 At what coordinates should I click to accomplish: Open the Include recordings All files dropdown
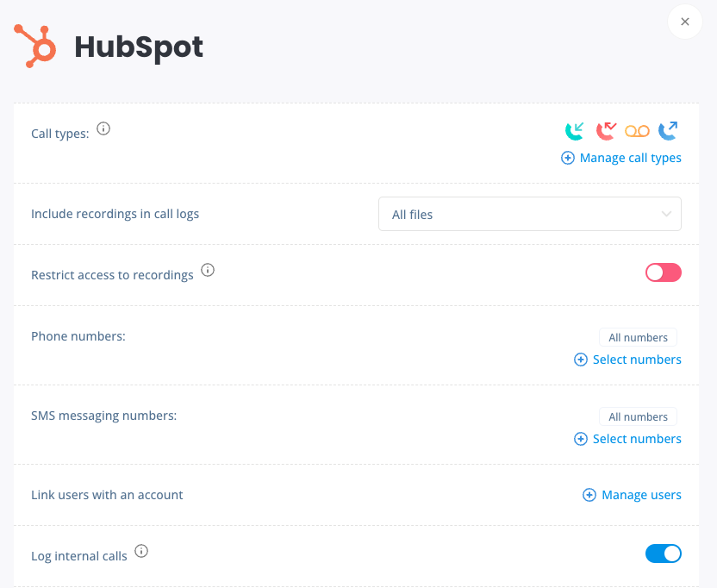pos(529,214)
